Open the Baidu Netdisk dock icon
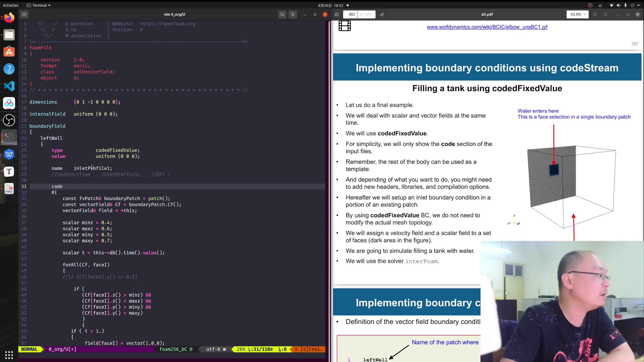The height and width of the screenshot is (362, 644). [x=9, y=103]
